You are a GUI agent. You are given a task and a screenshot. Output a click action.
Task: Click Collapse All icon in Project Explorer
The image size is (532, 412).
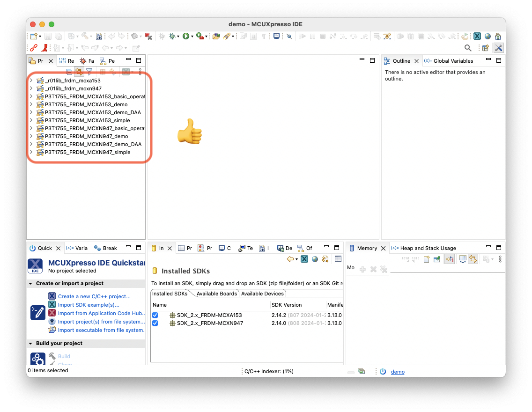(69, 72)
